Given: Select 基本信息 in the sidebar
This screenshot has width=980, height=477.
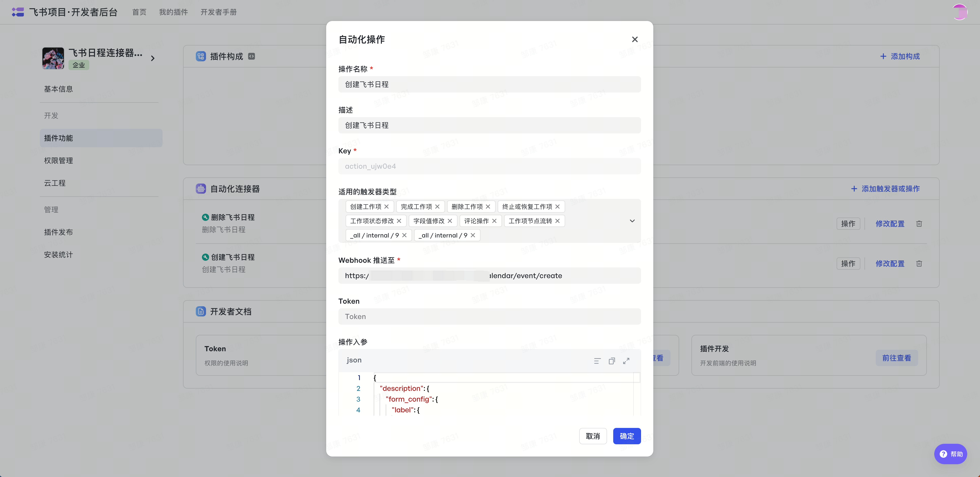Looking at the screenshot, I should click(x=101, y=89).
